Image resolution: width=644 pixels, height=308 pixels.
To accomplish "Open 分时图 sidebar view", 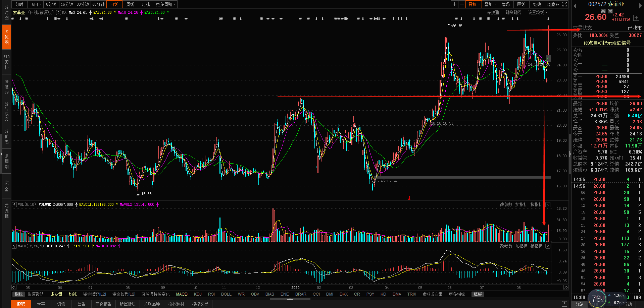I will tap(7, 12).
